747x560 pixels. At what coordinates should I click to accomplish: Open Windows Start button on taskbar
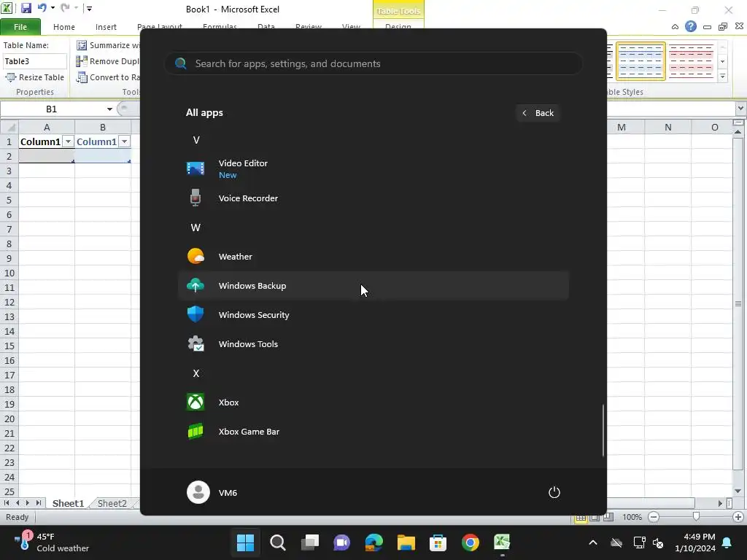pos(245,542)
